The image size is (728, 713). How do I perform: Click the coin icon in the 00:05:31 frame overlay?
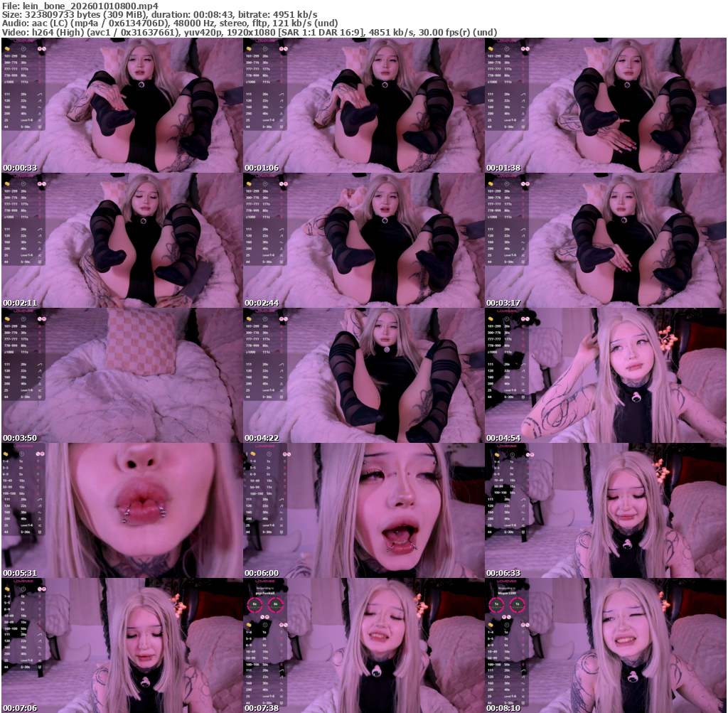(6, 454)
